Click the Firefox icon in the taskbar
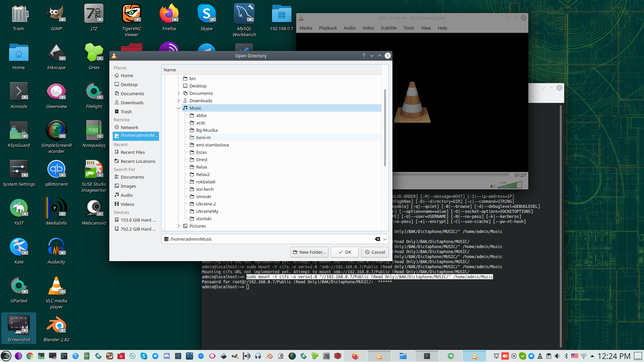 [x=355, y=356]
